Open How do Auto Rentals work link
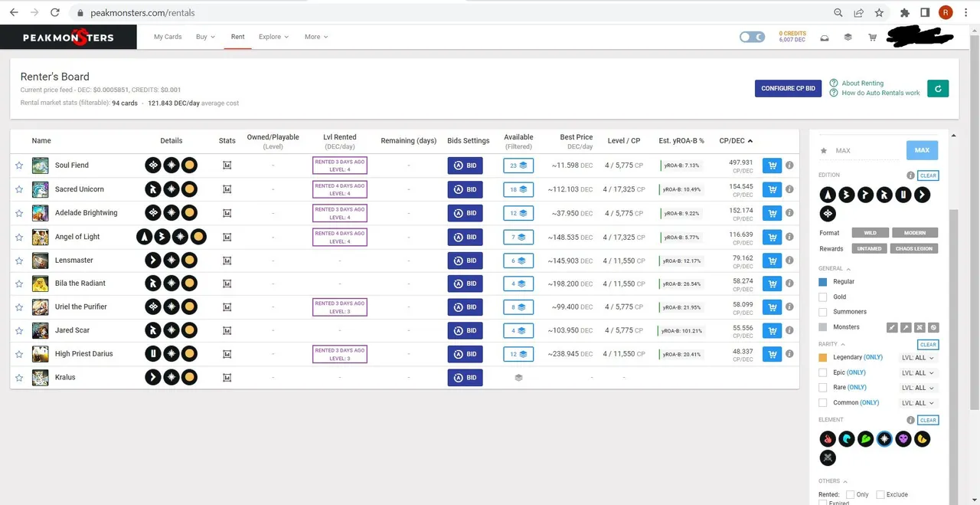Image resolution: width=980 pixels, height=505 pixels. click(880, 93)
